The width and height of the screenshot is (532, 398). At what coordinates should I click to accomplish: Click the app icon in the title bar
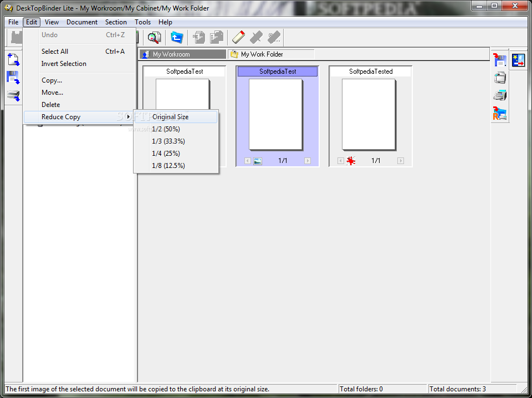[x=9, y=8]
